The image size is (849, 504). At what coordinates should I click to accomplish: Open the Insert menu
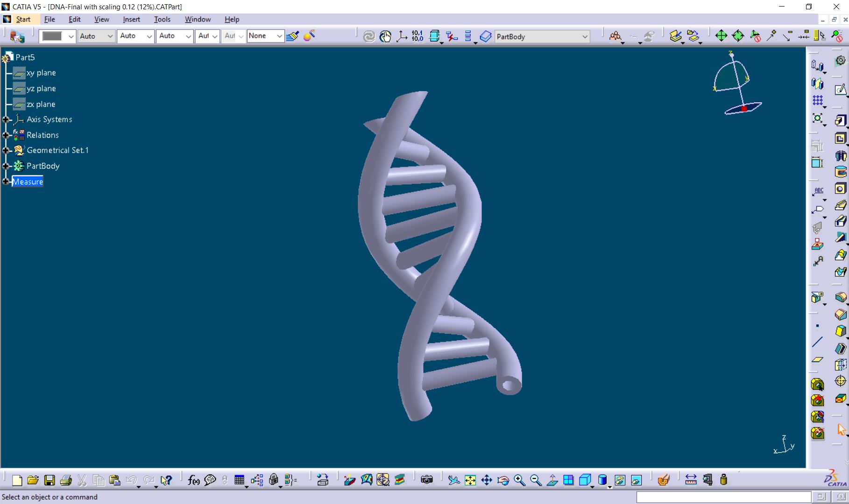point(131,19)
